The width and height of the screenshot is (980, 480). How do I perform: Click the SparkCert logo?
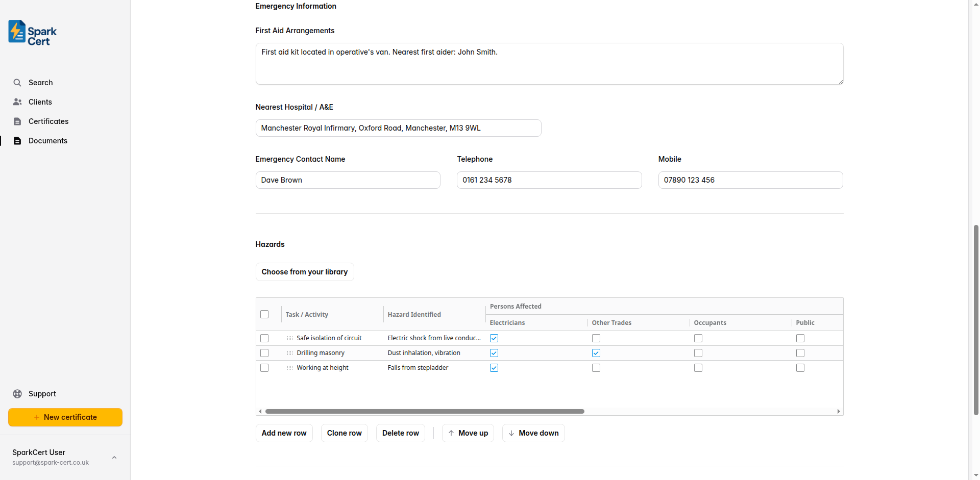(31, 32)
